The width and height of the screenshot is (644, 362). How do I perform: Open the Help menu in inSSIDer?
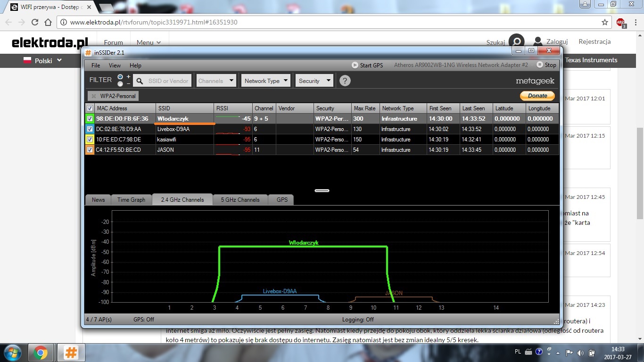pos(135,66)
